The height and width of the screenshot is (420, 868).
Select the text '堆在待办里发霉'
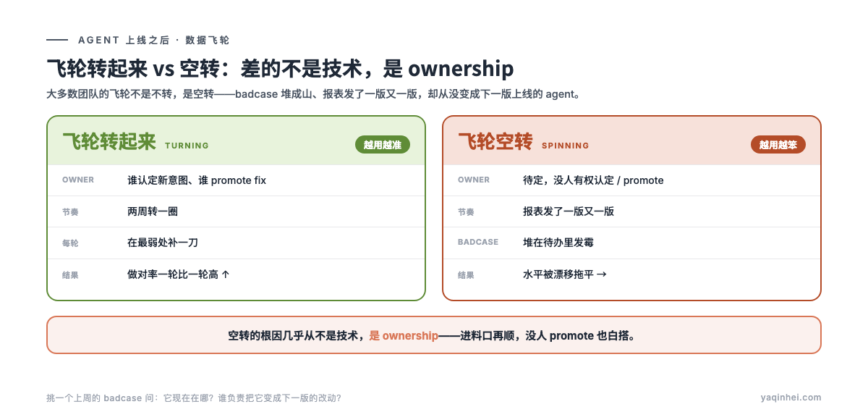point(558,243)
